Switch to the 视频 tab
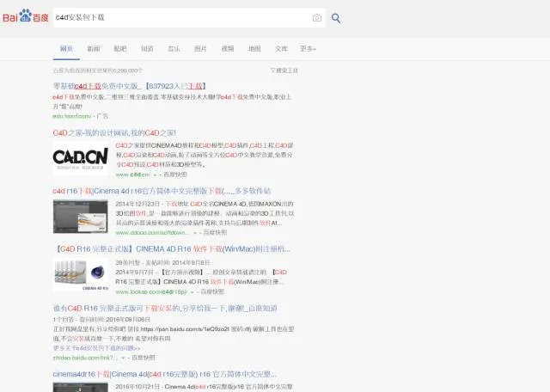The image size is (550, 392). (228, 48)
